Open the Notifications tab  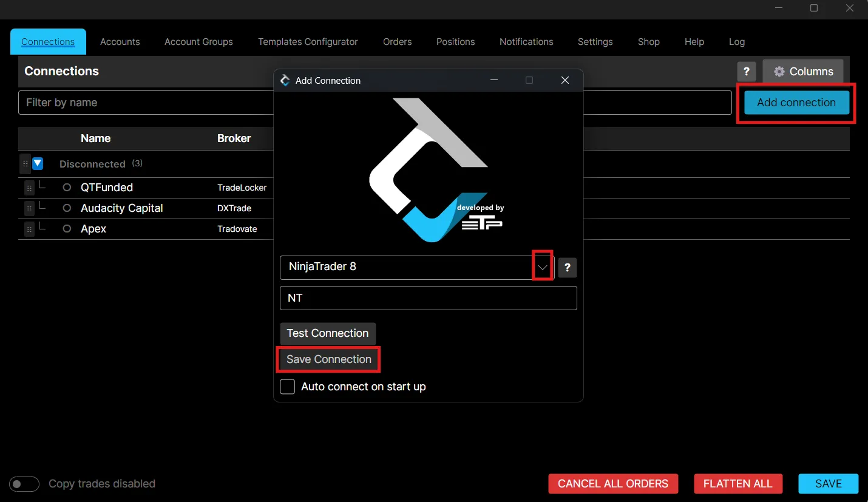coord(526,42)
